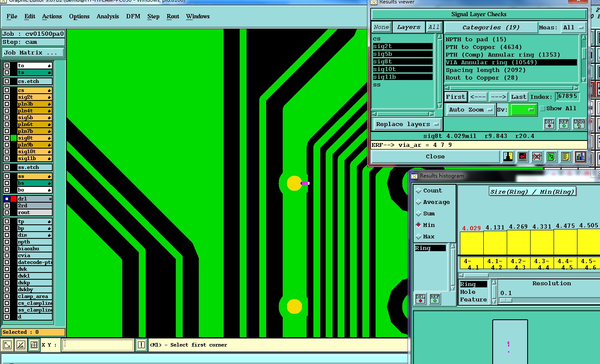Screen dimensions: 600x364
Task: Click DEL icon in Results histogram
Action: click(420, 298)
